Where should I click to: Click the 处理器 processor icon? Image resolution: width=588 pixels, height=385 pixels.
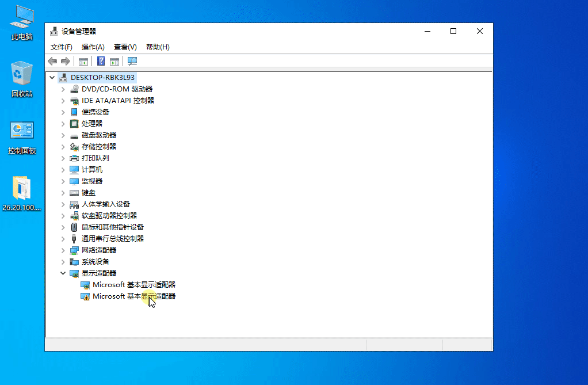74,124
